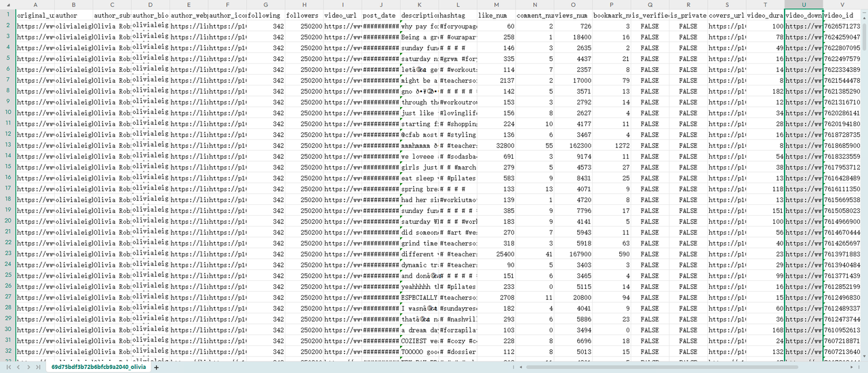Select the description cell "ESPECIALLY"
This screenshot has height=373, width=868.
(x=420, y=297)
